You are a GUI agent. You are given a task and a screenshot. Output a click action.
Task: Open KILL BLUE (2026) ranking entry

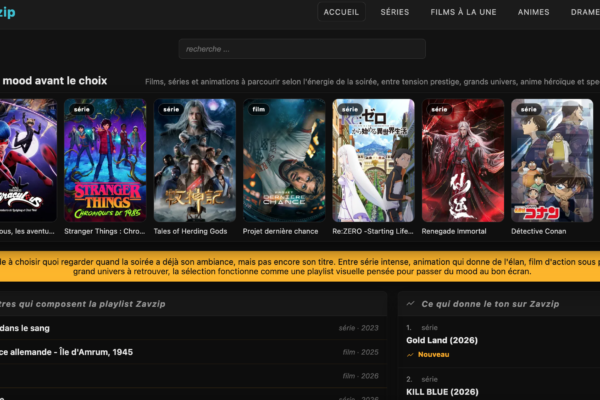point(442,392)
